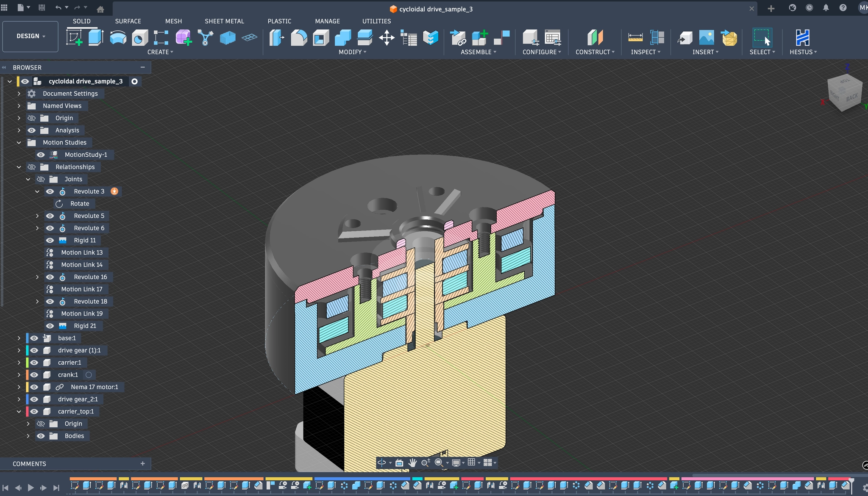
Task: Click the Orbit tool in navigation bar
Action: click(x=381, y=463)
